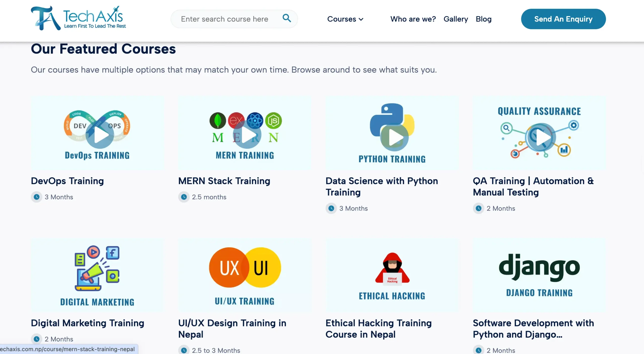Play the DevOps Training video
The width and height of the screenshot is (644, 354).
(x=100, y=135)
